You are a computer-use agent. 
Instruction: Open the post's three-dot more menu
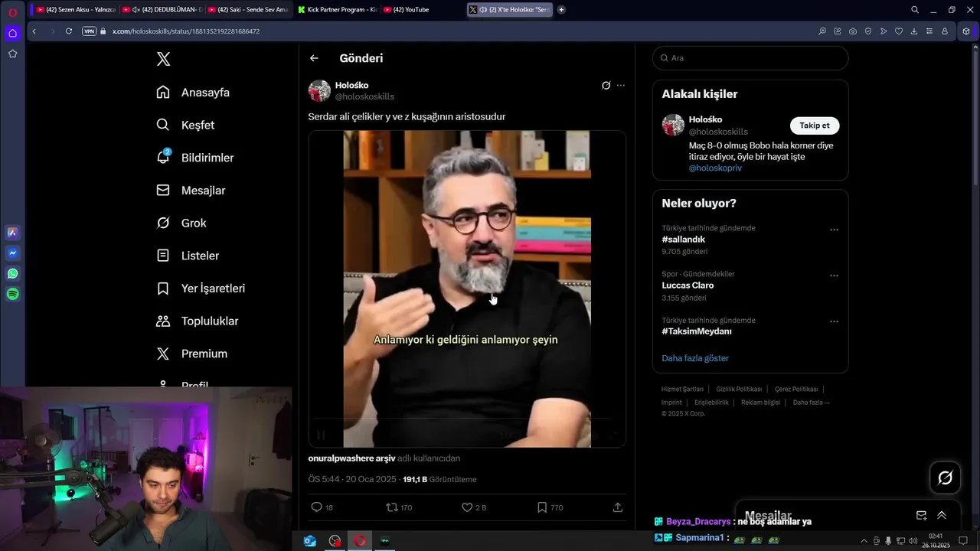[x=620, y=86]
